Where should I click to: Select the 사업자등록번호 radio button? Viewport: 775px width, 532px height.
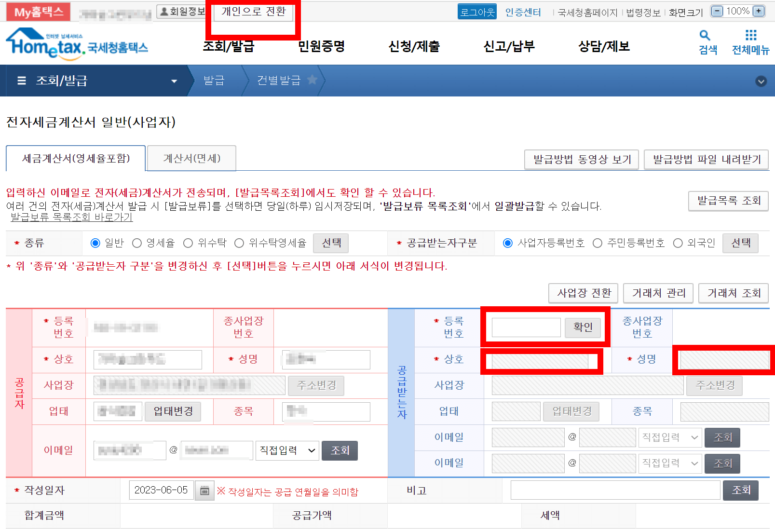pyautogui.click(x=508, y=243)
